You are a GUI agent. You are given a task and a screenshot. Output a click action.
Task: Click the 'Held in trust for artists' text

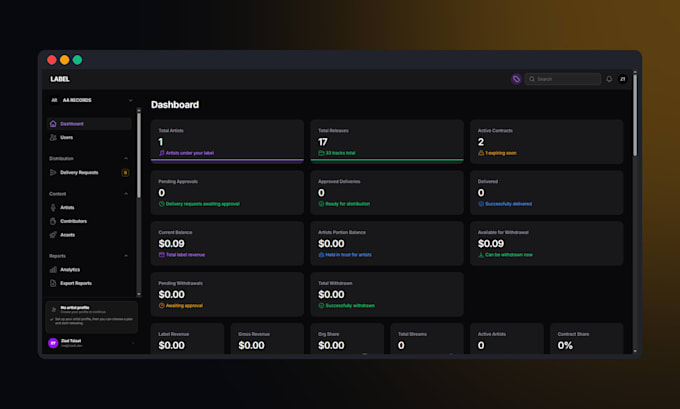click(x=348, y=255)
